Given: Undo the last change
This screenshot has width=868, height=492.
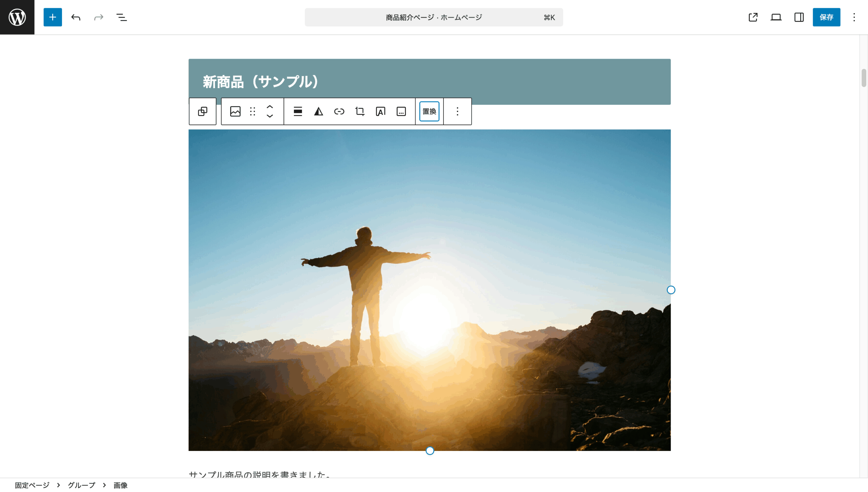Looking at the screenshot, I should (x=76, y=17).
